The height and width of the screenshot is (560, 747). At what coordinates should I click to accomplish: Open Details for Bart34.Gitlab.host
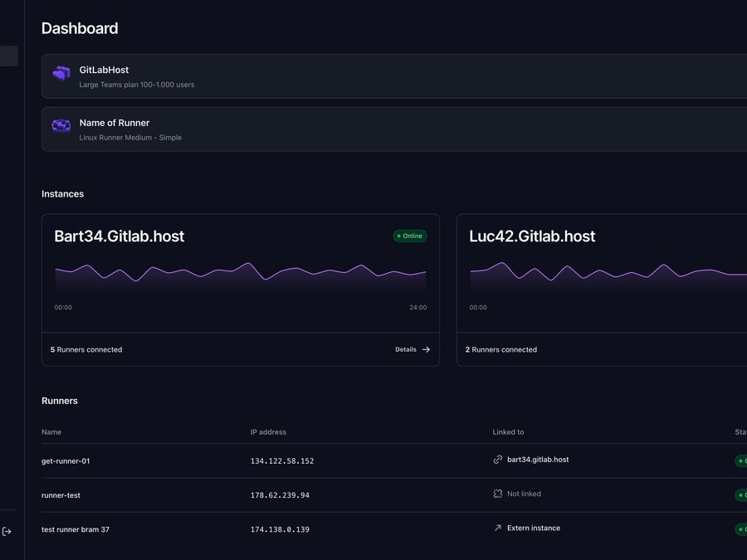coord(407,349)
